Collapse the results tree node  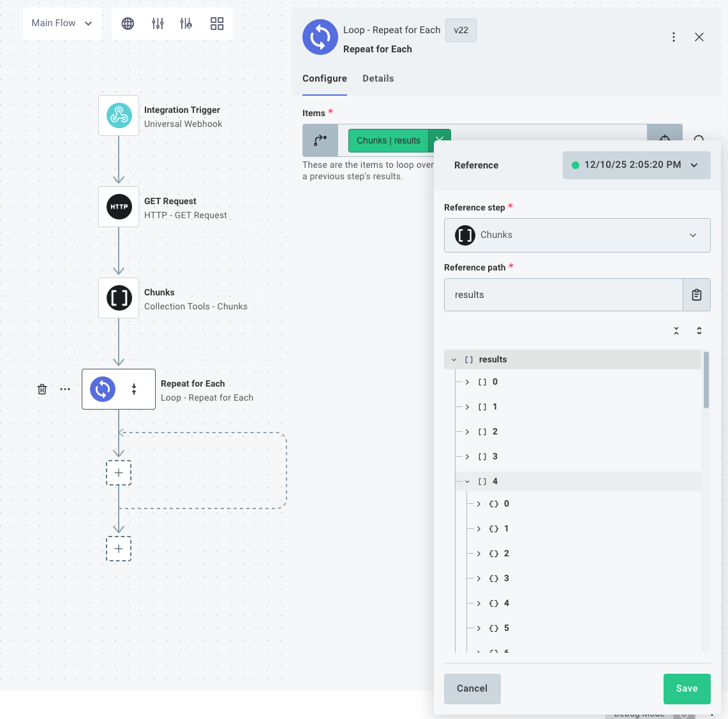coord(454,360)
